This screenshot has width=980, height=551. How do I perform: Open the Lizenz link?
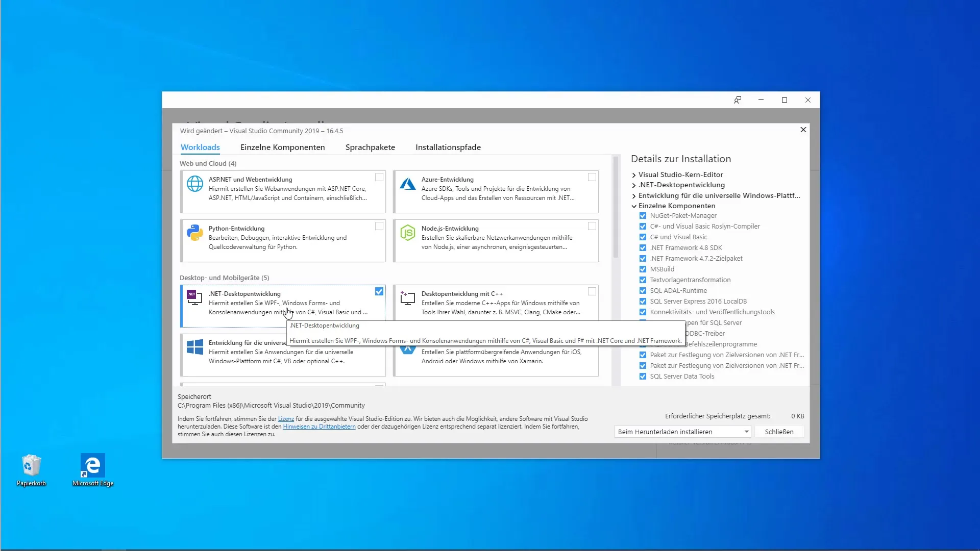click(x=286, y=419)
